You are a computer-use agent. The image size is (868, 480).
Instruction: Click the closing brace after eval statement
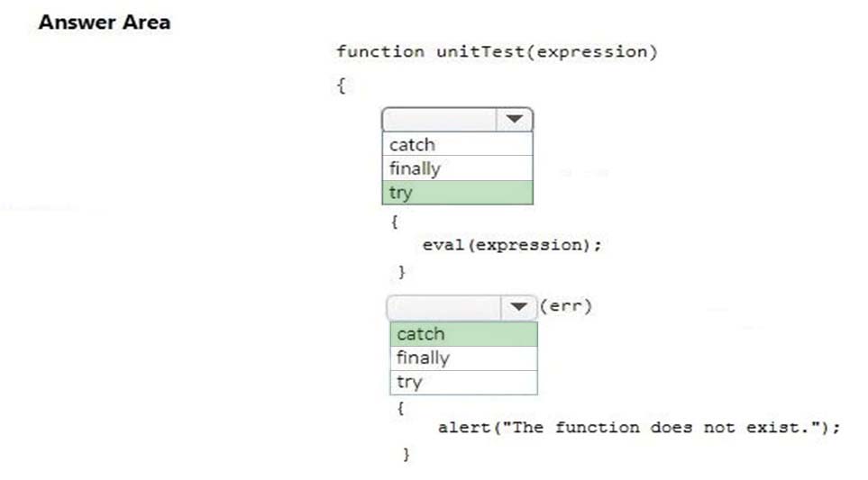click(x=402, y=272)
